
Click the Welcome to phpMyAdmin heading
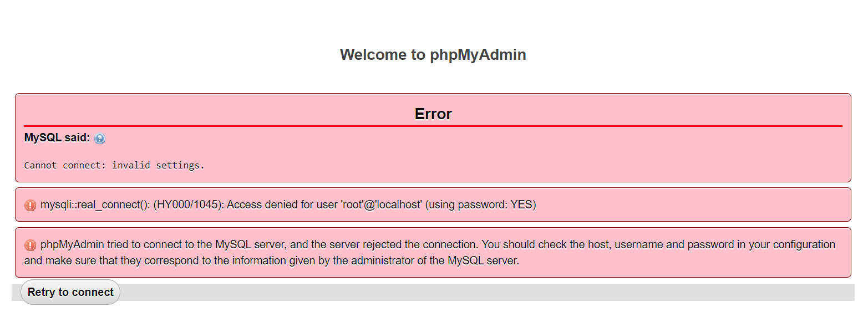[433, 54]
